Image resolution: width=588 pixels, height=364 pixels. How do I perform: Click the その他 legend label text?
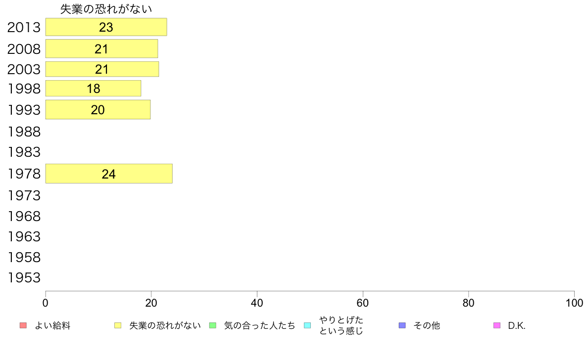[x=427, y=326]
